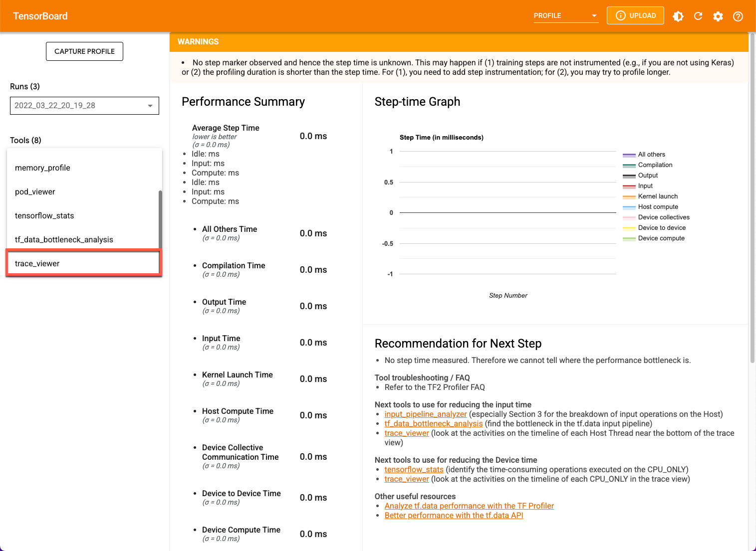The image size is (756, 551).
Task: Select memory_profile from the Tools list
Action: 82,168
